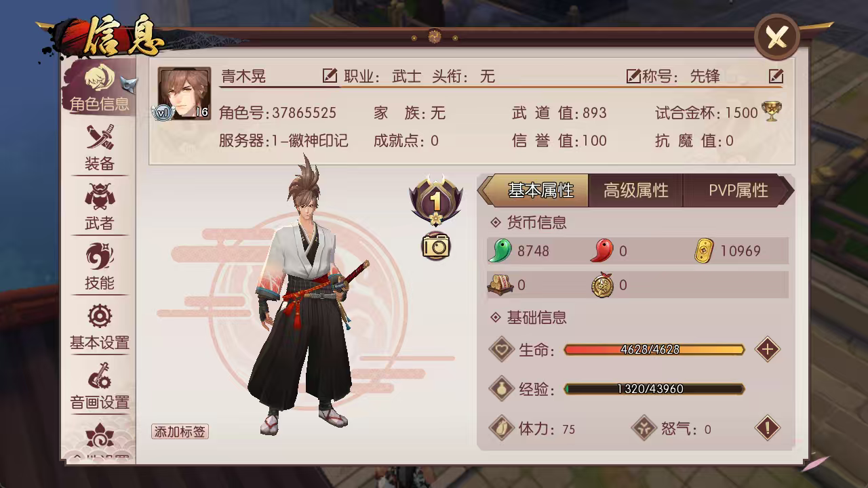Tap the rank 1 medal badge

[436, 200]
